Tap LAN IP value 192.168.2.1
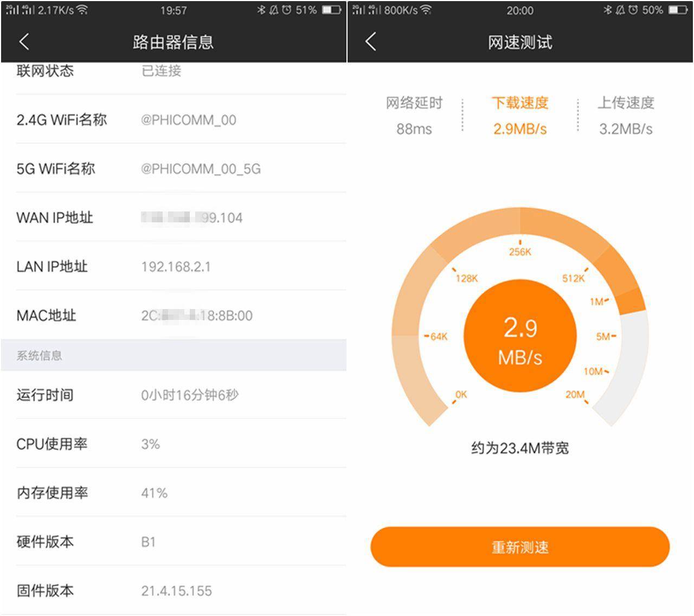This screenshot has height=616, width=694. [176, 266]
